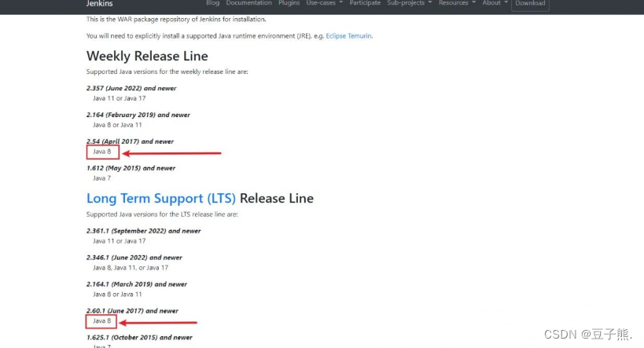Expand the Use-cases dropdown

tap(325, 3)
